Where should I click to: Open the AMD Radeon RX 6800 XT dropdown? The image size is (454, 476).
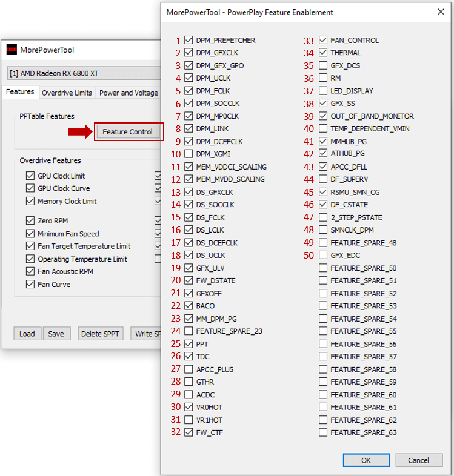coord(84,73)
